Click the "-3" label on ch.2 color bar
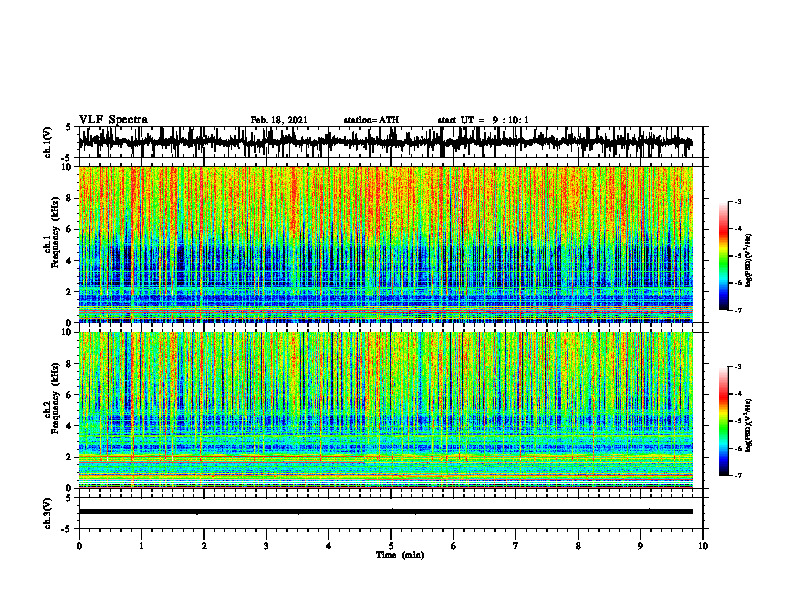Screen dimensions: 792x612 (737, 367)
